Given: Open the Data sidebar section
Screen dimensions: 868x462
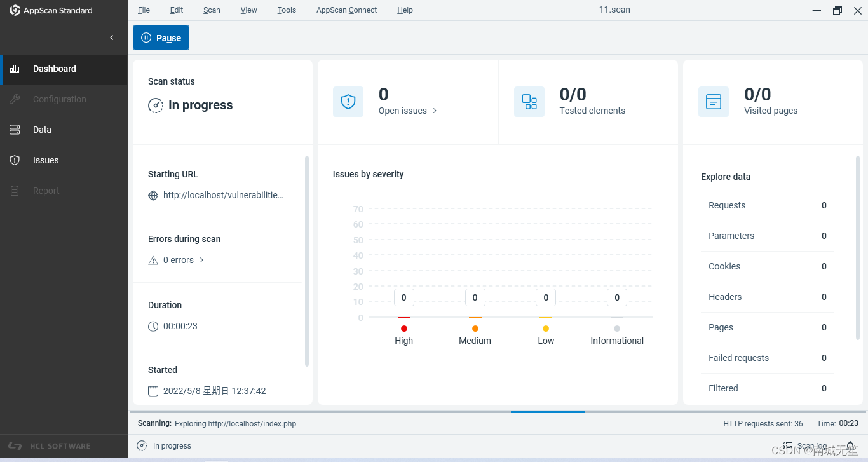Looking at the screenshot, I should [64, 130].
